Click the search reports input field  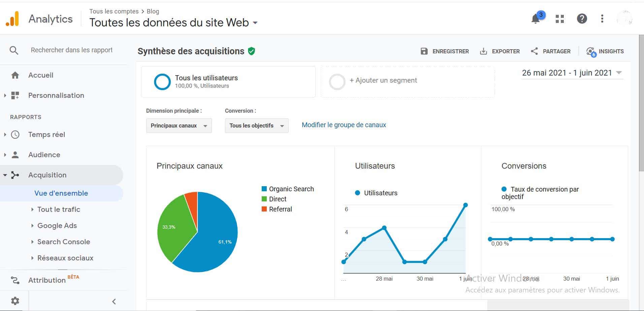coord(72,50)
